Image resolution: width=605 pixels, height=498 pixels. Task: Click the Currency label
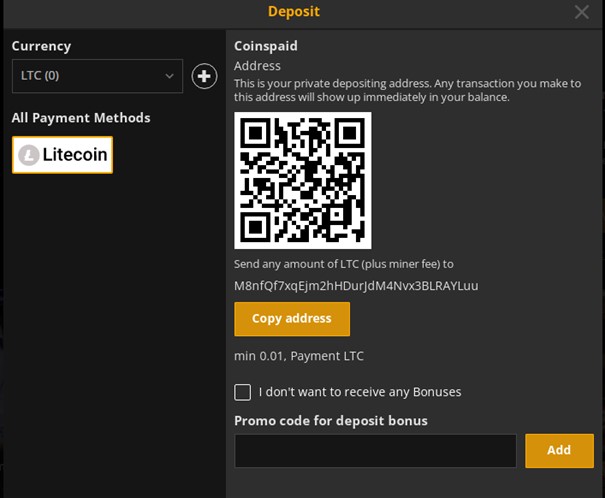pos(41,46)
